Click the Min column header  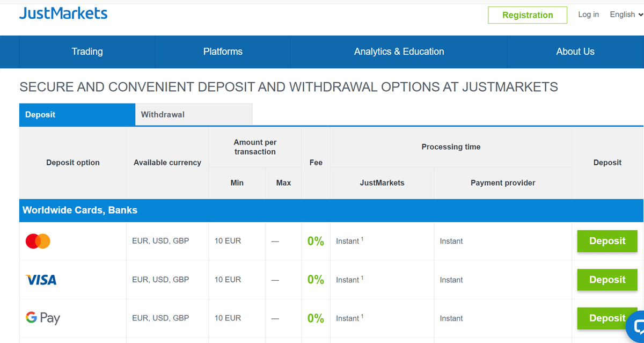point(237,183)
